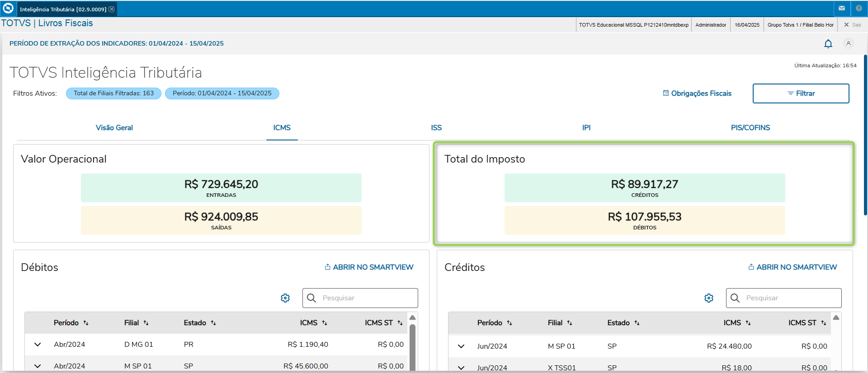Expand the Jun/2024 M SP 01 credit row

tap(461, 346)
